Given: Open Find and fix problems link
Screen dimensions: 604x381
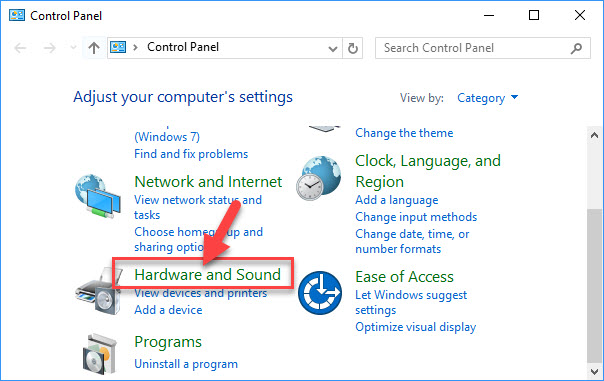Looking at the screenshot, I should click(191, 154).
